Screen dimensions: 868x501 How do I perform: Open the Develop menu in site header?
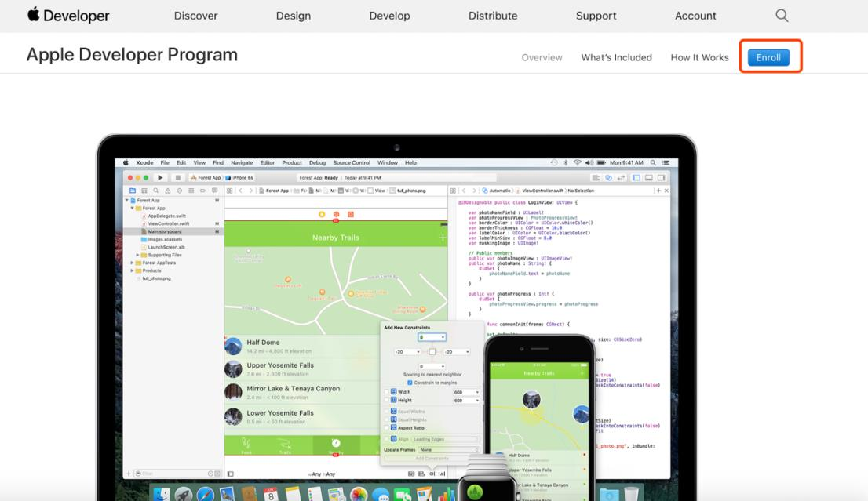pos(389,16)
